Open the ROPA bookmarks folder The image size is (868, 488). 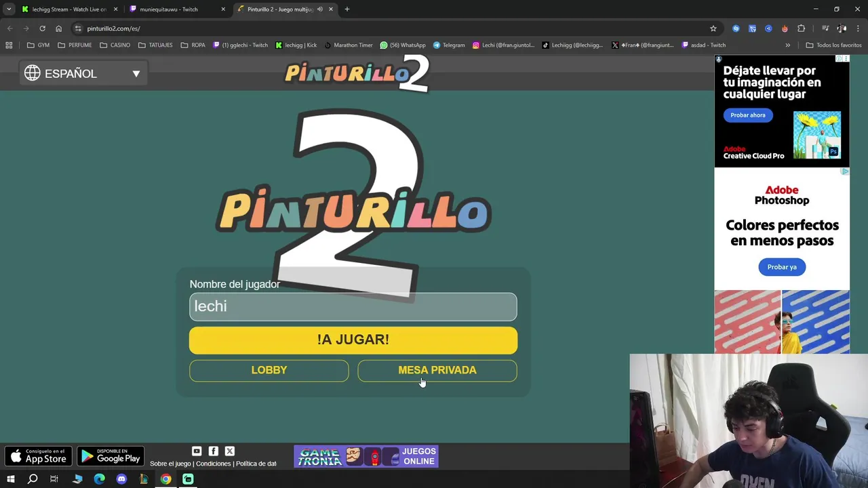tap(193, 45)
